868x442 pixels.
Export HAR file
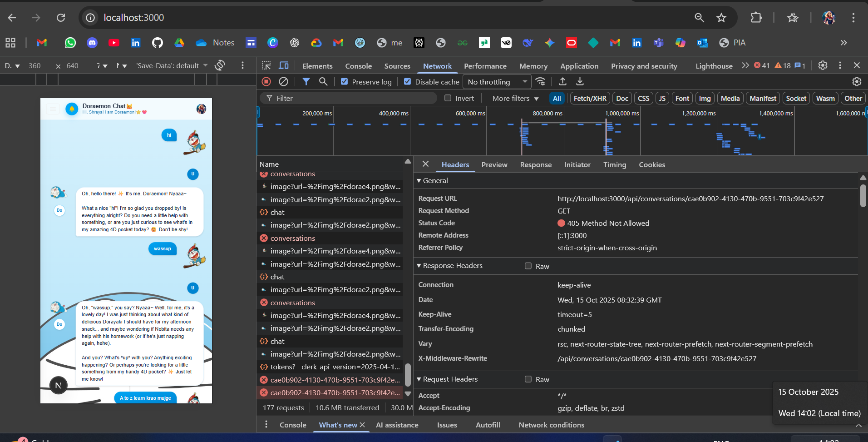(x=579, y=82)
